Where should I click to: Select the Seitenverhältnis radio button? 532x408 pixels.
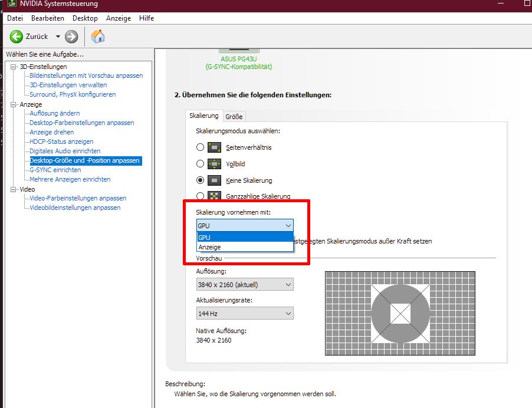click(200, 147)
